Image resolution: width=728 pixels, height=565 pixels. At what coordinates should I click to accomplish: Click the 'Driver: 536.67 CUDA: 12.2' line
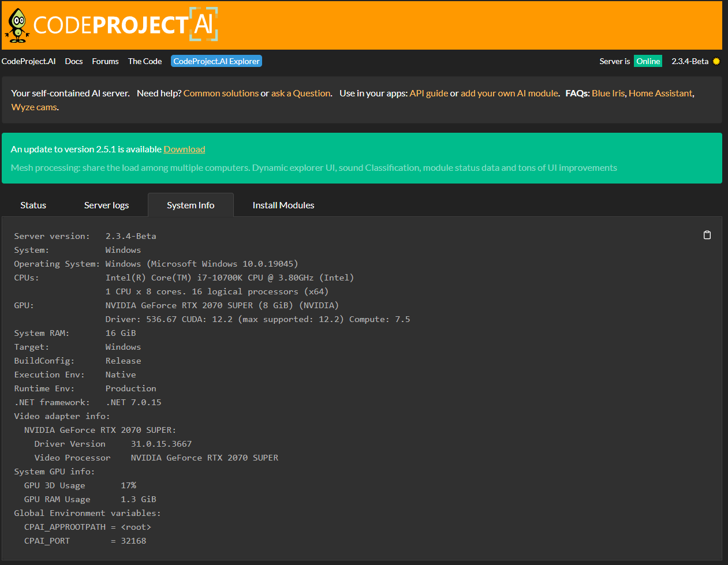258,319
